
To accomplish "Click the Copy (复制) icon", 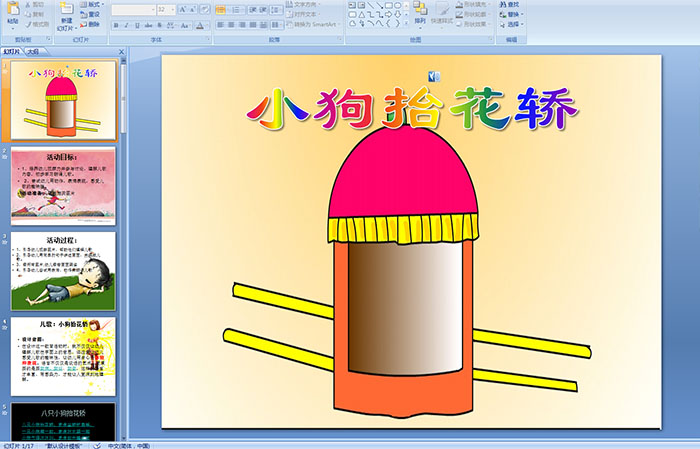I will [x=28, y=14].
